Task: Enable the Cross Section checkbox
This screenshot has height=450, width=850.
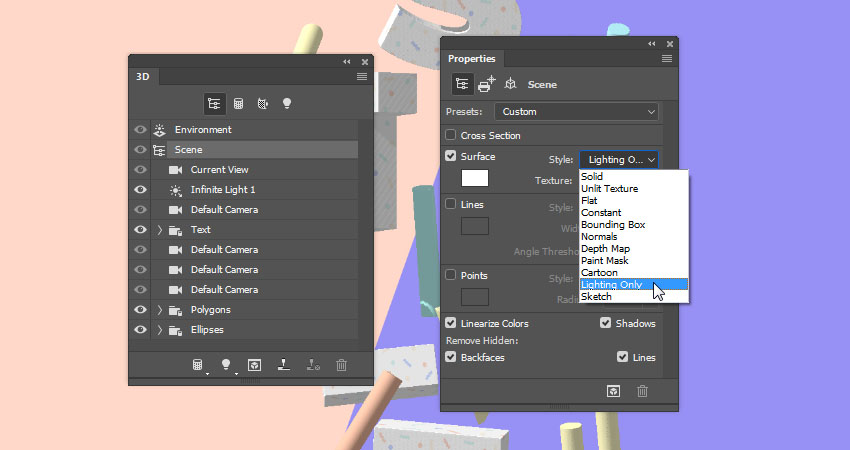Action: pyautogui.click(x=450, y=134)
